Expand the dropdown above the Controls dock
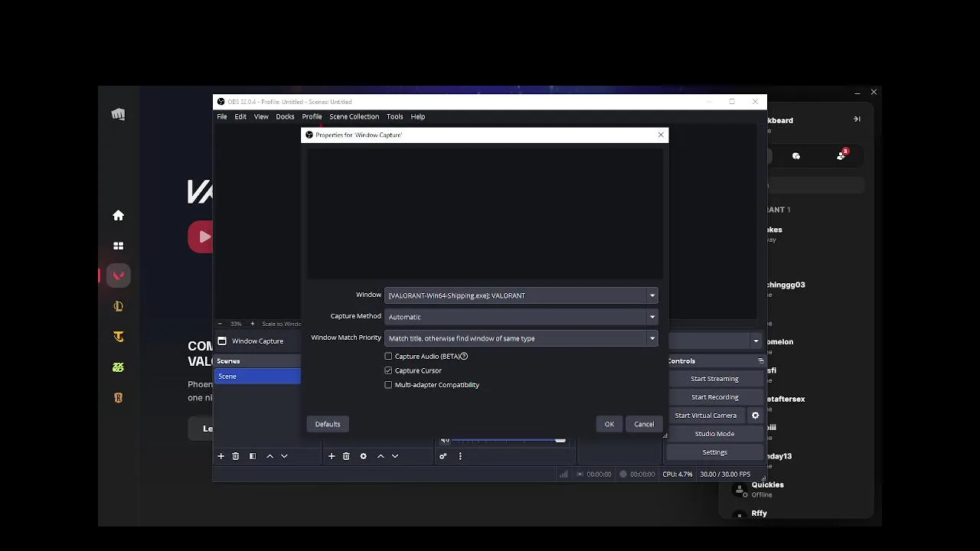Image resolution: width=980 pixels, height=551 pixels. click(x=756, y=341)
